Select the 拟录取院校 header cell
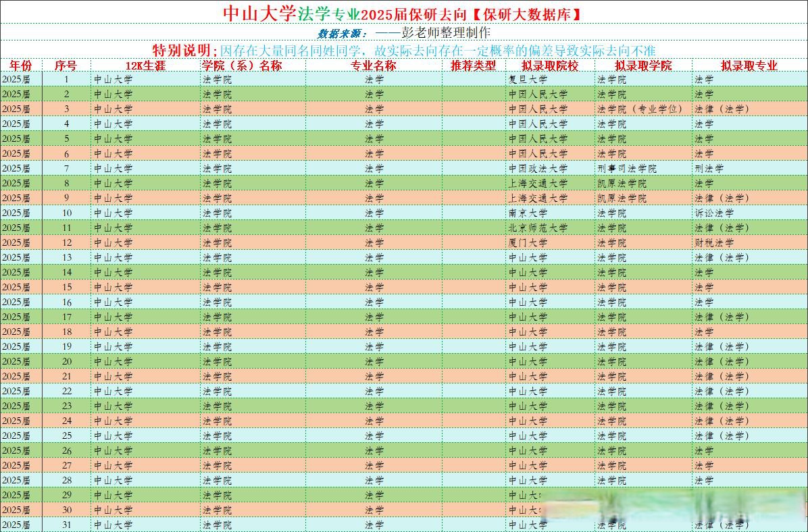The image size is (808, 532). (x=550, y=65)
